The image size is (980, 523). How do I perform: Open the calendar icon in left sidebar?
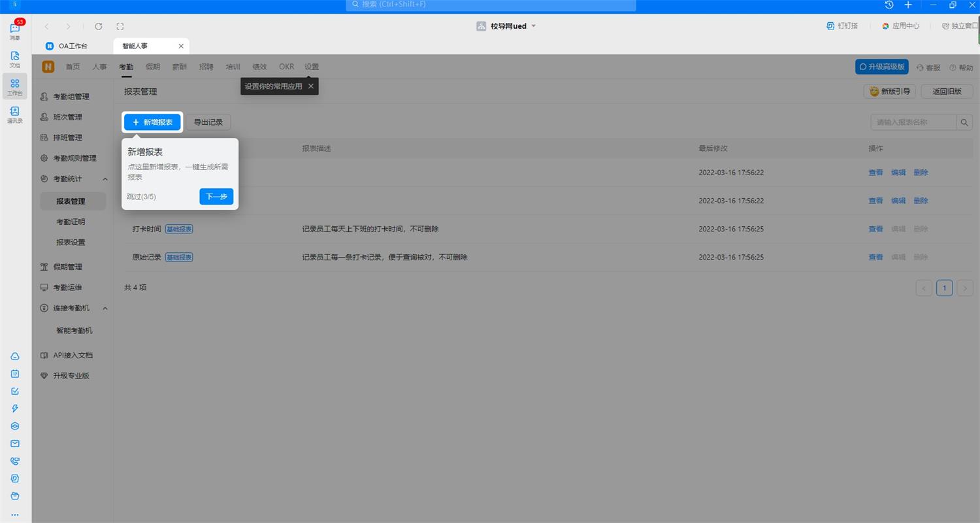[15, 374]
